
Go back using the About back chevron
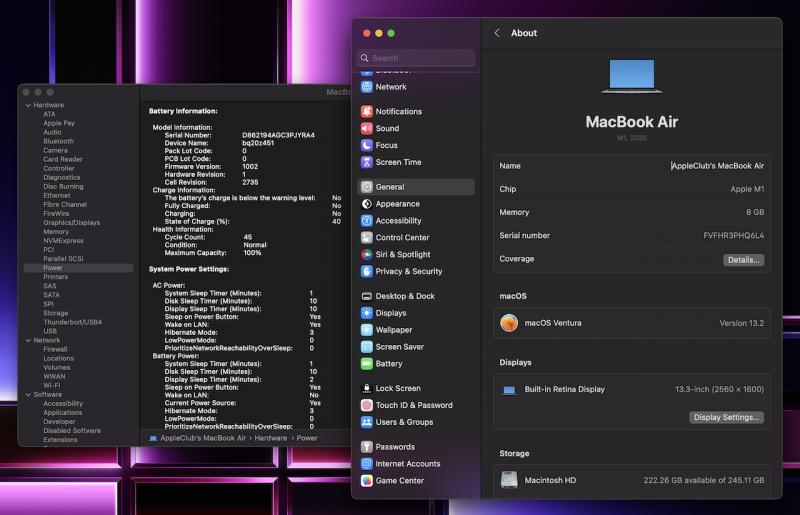pos(497,33)
